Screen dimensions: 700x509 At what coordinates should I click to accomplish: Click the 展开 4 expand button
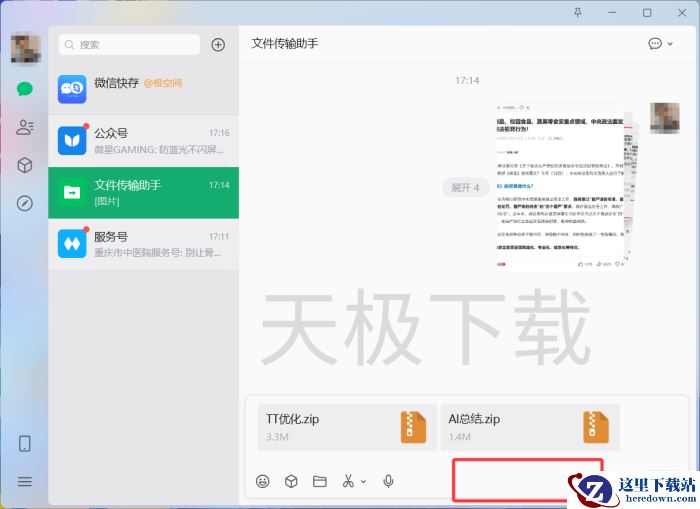click(x=465, y=188)
